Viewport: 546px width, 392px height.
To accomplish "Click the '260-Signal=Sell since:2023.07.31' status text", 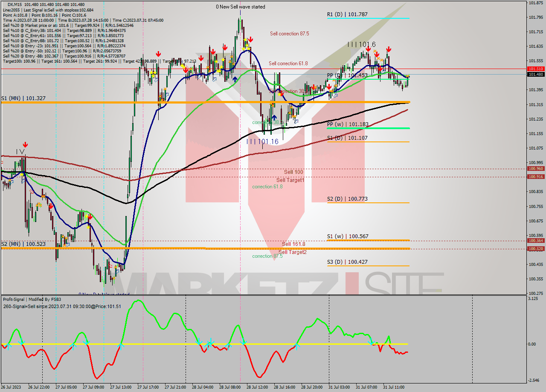I will tap(62, 306).
